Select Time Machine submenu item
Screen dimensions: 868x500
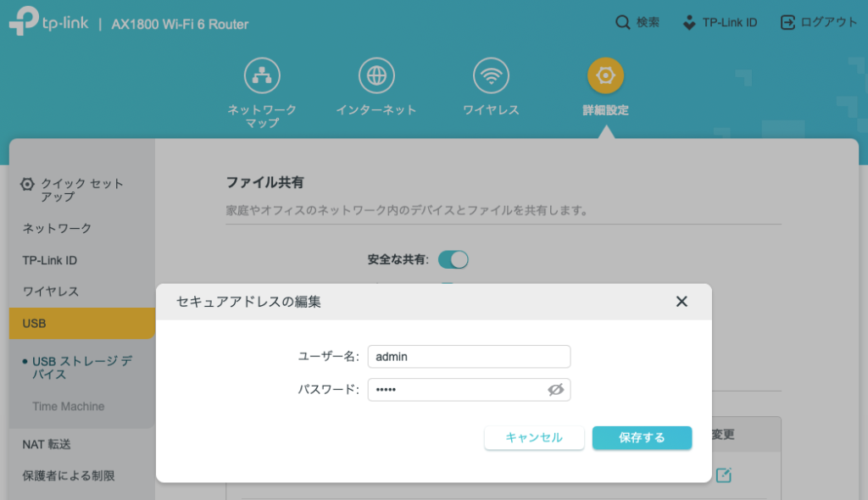(x=68, y=407)
